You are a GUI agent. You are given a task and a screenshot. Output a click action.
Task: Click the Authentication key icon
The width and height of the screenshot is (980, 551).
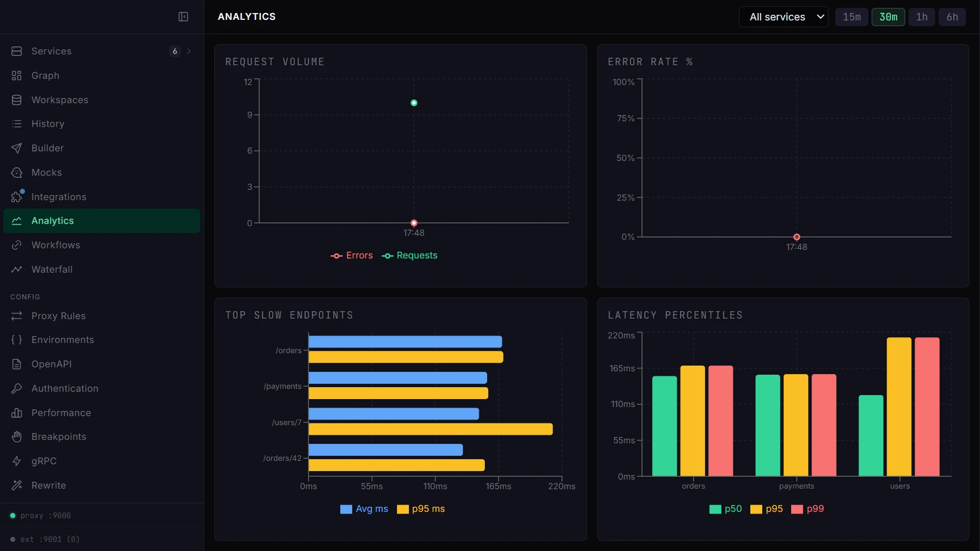tap(16, 388)
